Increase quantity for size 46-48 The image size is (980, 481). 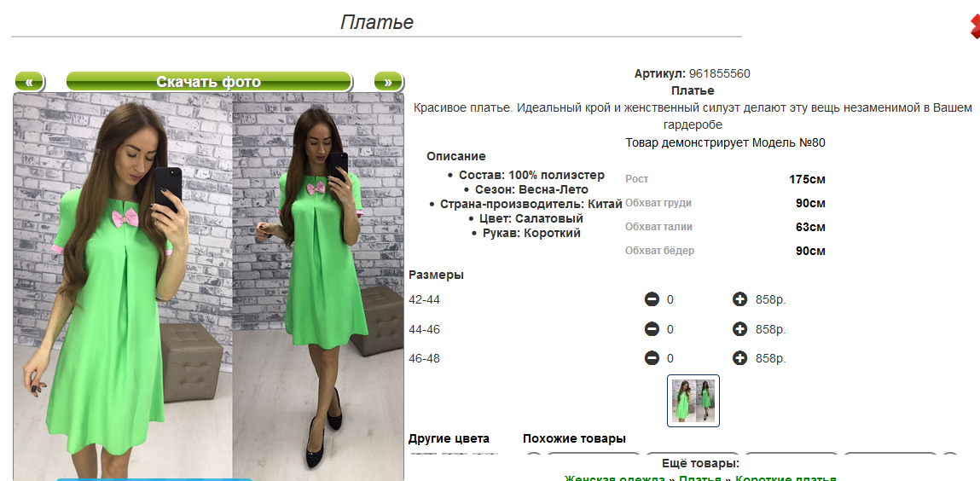739,358
